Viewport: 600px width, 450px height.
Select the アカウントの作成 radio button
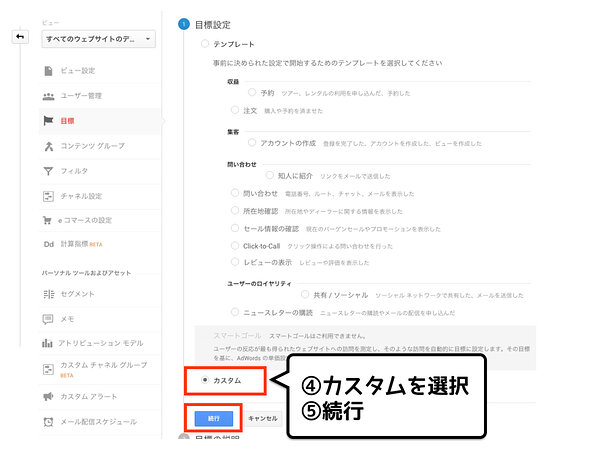(252, 143)
